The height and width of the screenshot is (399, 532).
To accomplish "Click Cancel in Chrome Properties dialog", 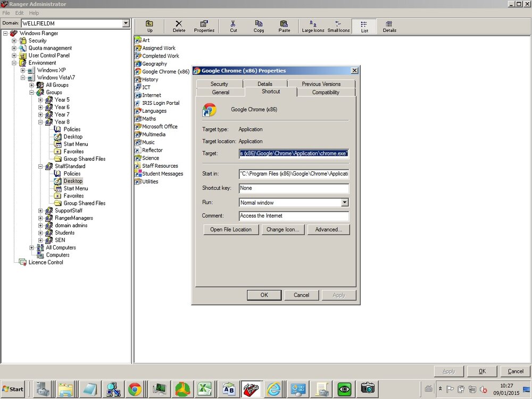I will [x=301, y=295].
